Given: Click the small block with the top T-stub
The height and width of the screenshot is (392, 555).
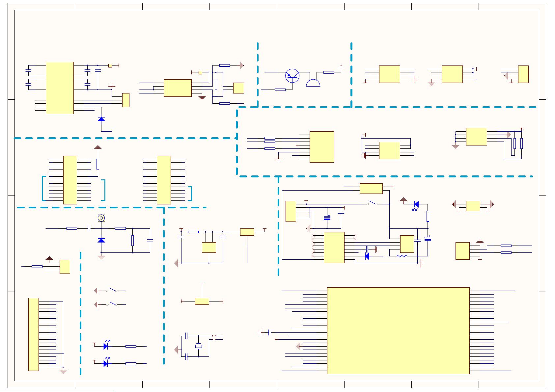Looking at the screenshot, I should point(202,301).
